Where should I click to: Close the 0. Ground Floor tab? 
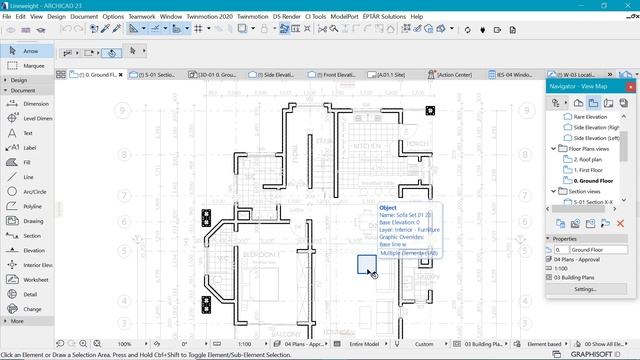click(x=121, y=75)
